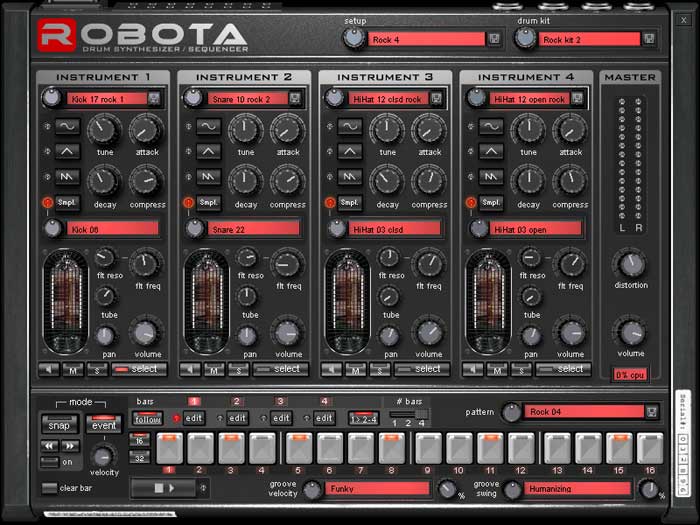The width and height of the screenshot is (700, 525).
Task: Click the velocity knob in mode section
Action: tap(104, 457)
